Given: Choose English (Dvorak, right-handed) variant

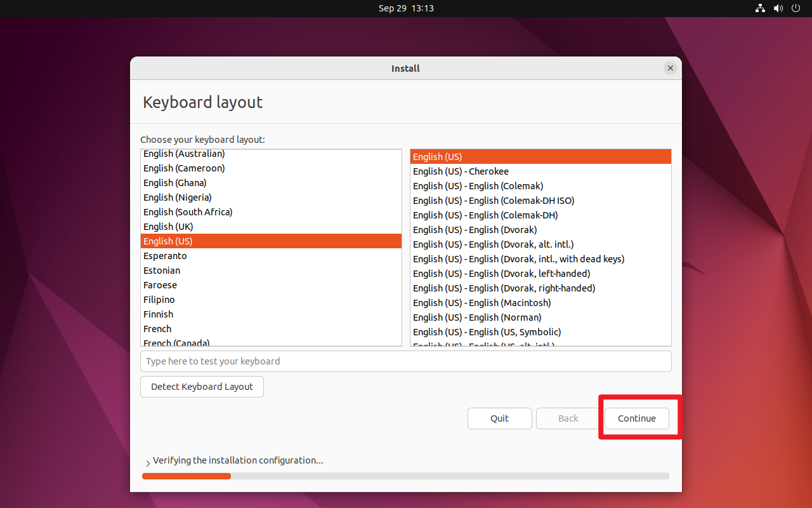Looking at the screenshot, I should (x=540, y=288).
